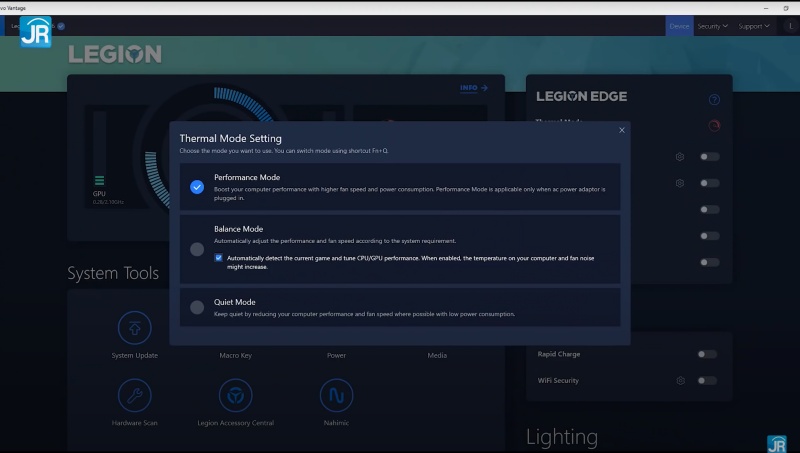The height and width of the screenshot is (453, 800).
Task: Click the System Tools section heading
Action: click(x=113, y=273)
